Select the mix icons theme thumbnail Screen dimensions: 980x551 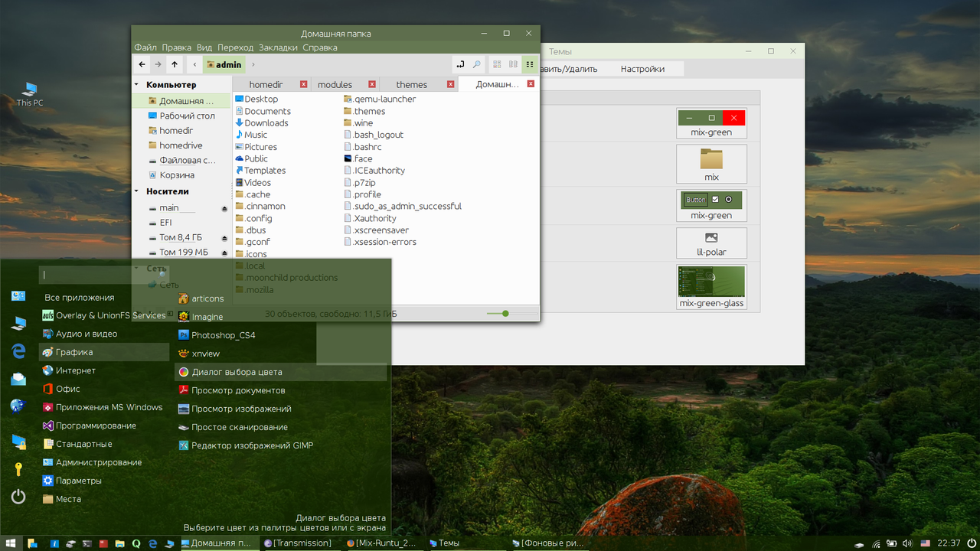711,164
